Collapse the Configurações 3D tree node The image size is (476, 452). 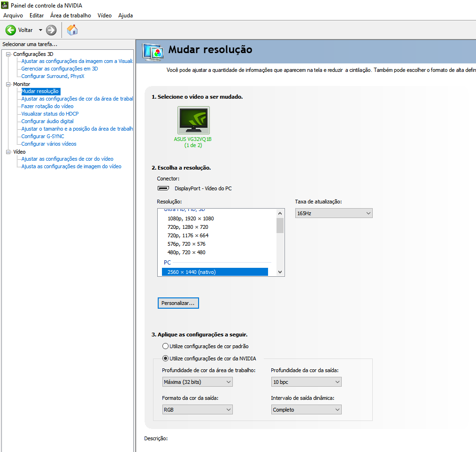click(x=8, y=54)
